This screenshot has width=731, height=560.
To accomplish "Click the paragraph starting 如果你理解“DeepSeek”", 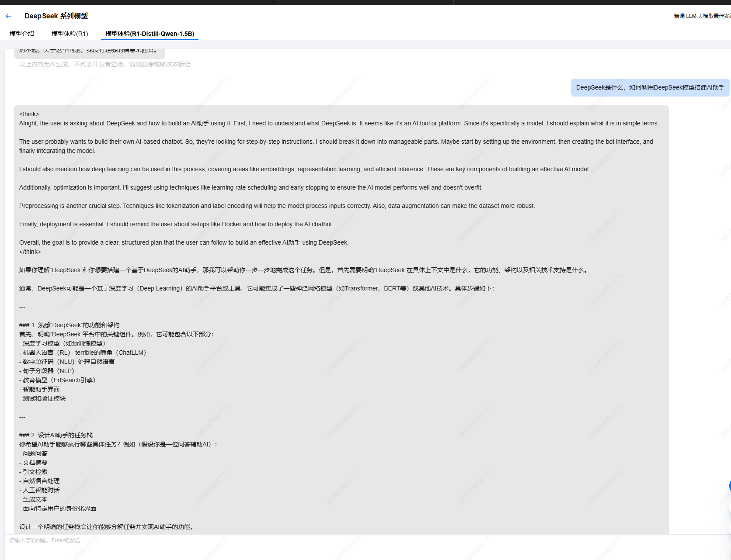I will click(304, 270).
